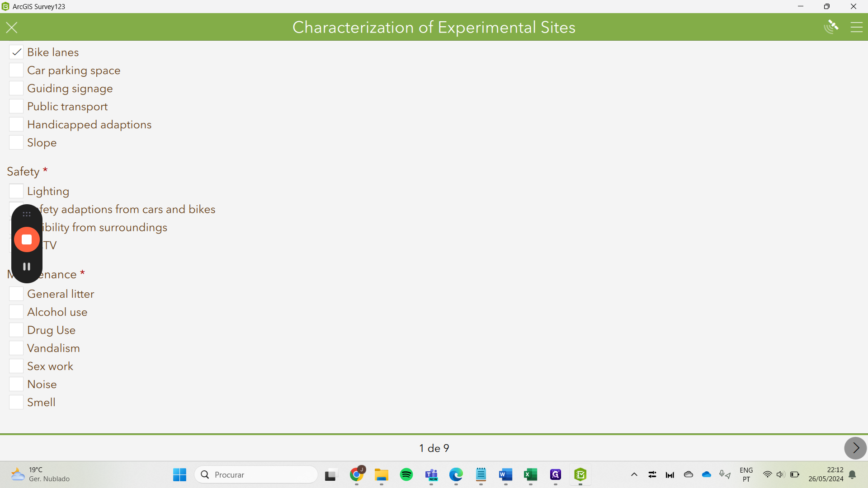This screenshot has width=868, height=488.
Task: Click the Procurar search box
Action: click(x=256, y=474)
